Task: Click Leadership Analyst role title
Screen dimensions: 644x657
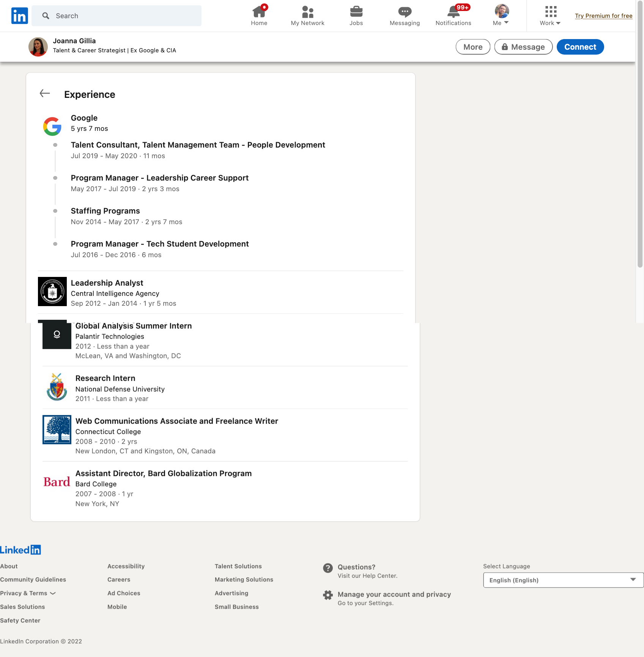Action: click(x=107, y=283)
